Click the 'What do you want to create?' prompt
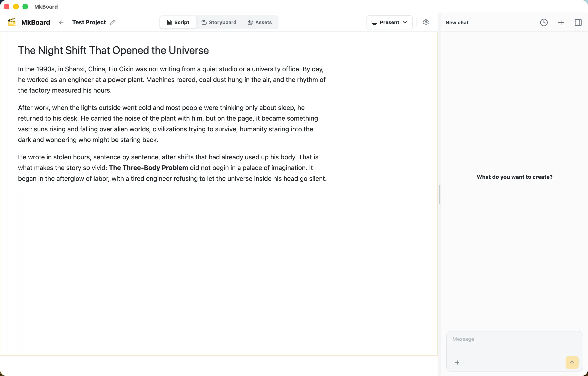The width and height of the screenshot is (588, 376). (x=514, y=177)
